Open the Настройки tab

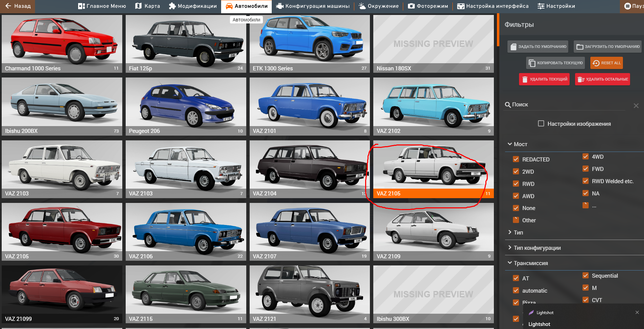click(556, 6)
